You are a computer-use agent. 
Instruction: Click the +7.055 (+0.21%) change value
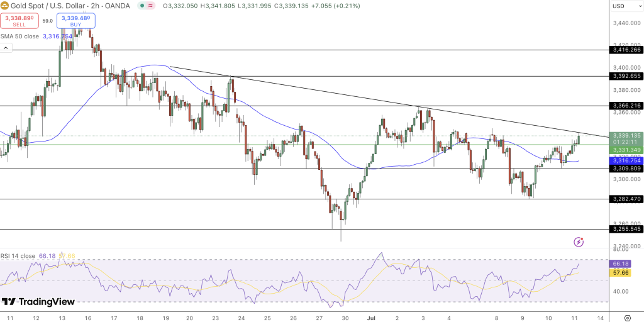335,6
